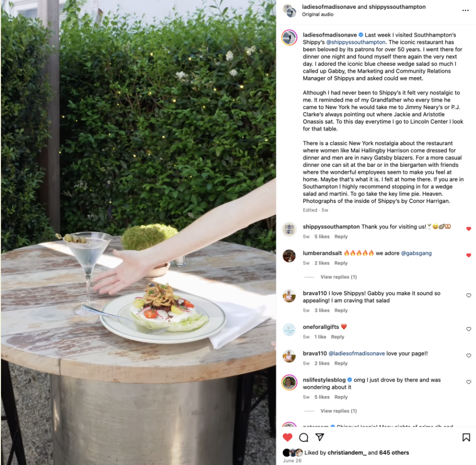This screenshot has width=476, height=465.
Task: Open the three-dot more options menu
Action: [x=465, y=11]
